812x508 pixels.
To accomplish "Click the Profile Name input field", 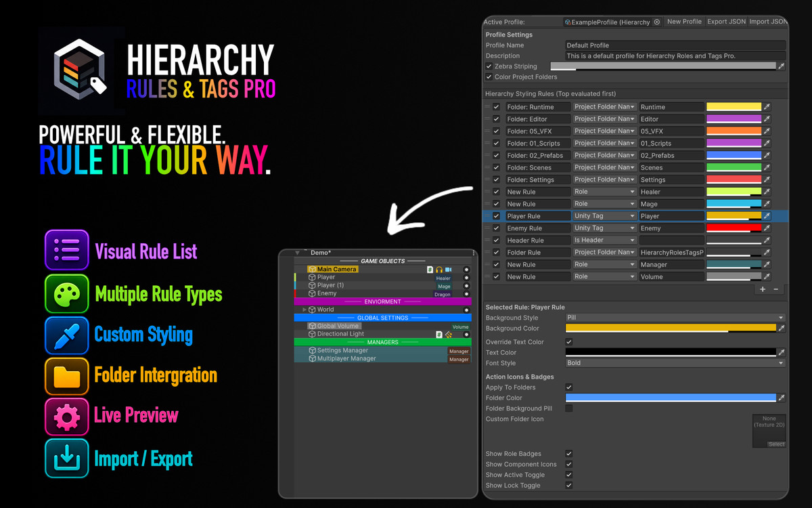I will click(x=675, y=45).
